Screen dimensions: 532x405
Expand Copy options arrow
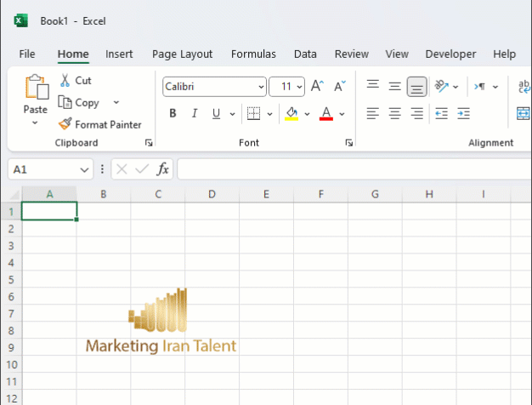(x=116, y=102)
